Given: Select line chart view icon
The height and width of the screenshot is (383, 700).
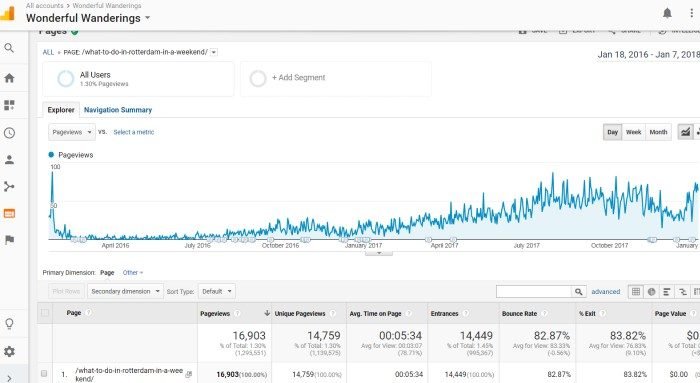Looking at the screenshot, I should [x=685, y=132].
